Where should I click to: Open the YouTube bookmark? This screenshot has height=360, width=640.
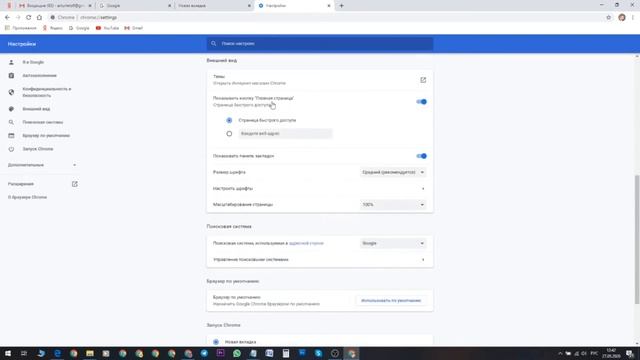tap(107, 28)
